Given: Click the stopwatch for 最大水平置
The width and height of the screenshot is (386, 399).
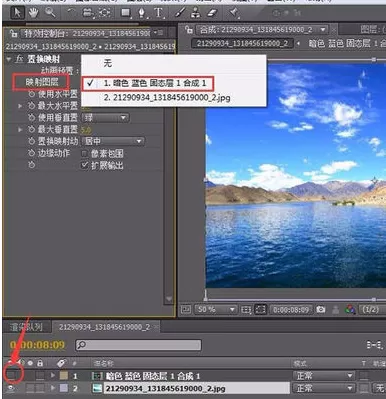Looking at the screenshot, I should (31, 106).
